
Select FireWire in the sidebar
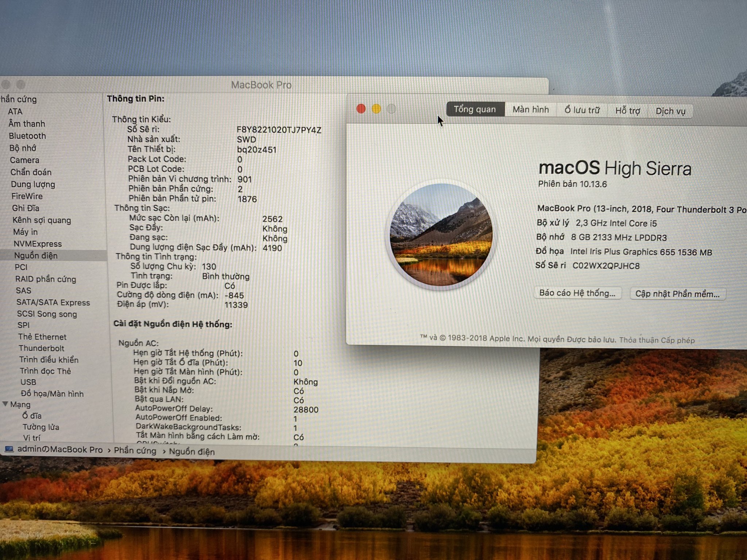click(27, 196)
